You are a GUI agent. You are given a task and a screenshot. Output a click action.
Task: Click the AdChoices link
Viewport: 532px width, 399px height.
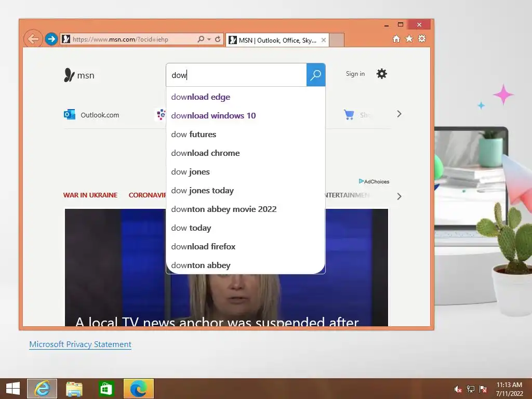[x=374, y=181]
